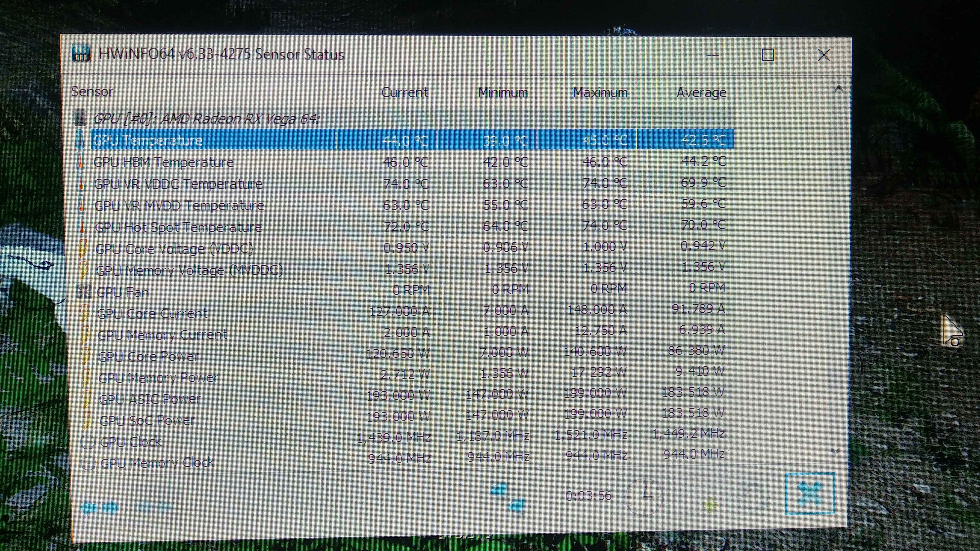Select the GPU Core Power row label
980x551 pixels.
pos(148,356)
